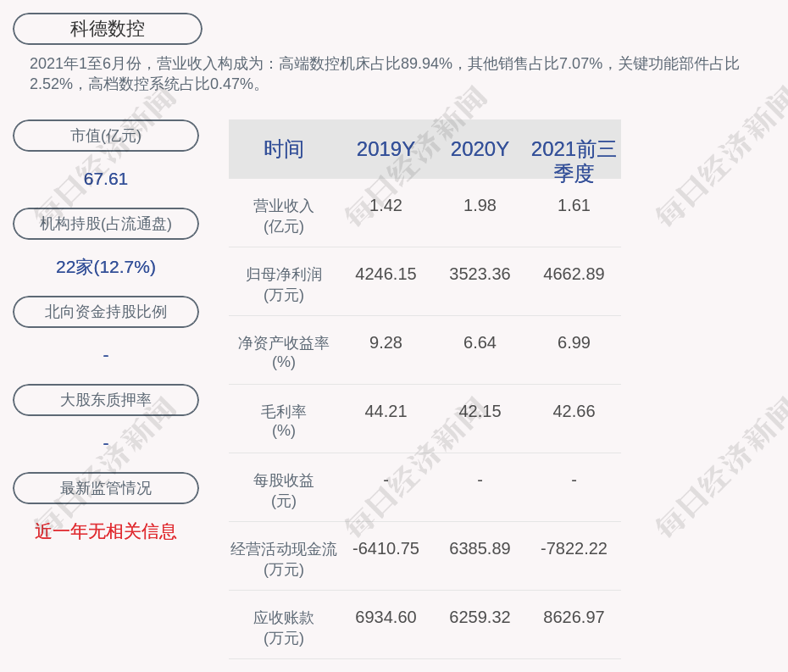Select the 2019Y column header
788x672 pixels.
coord(386,149)
